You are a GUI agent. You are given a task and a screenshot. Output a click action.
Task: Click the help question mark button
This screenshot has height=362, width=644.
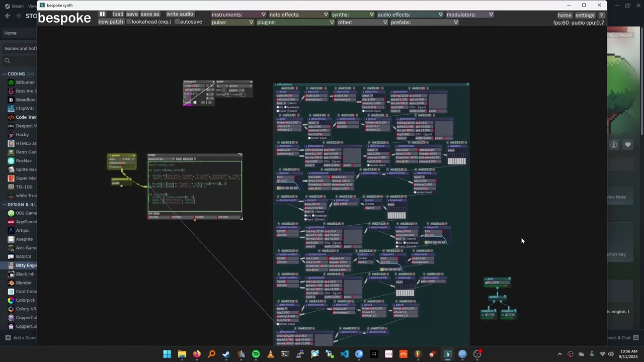click(601, 16)
